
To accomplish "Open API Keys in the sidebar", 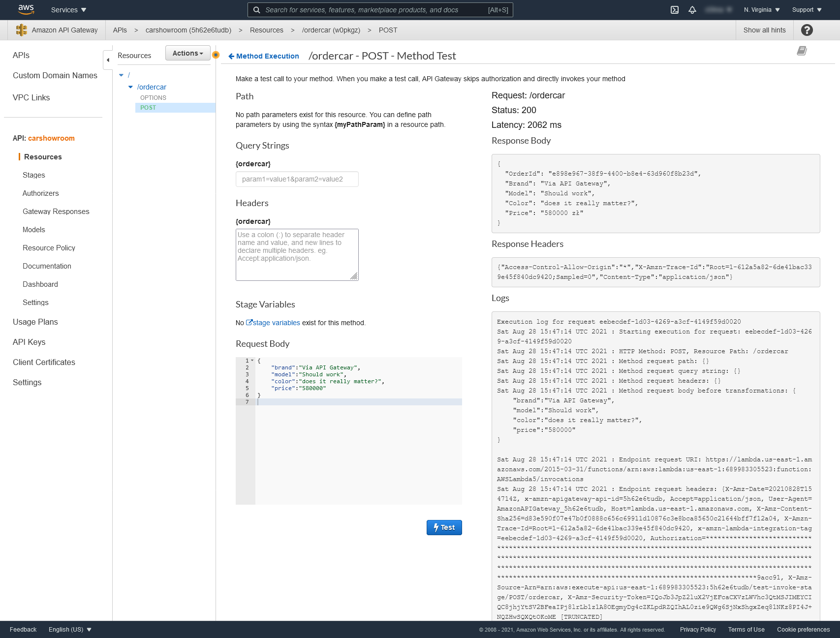I will (x=29, y=342).
